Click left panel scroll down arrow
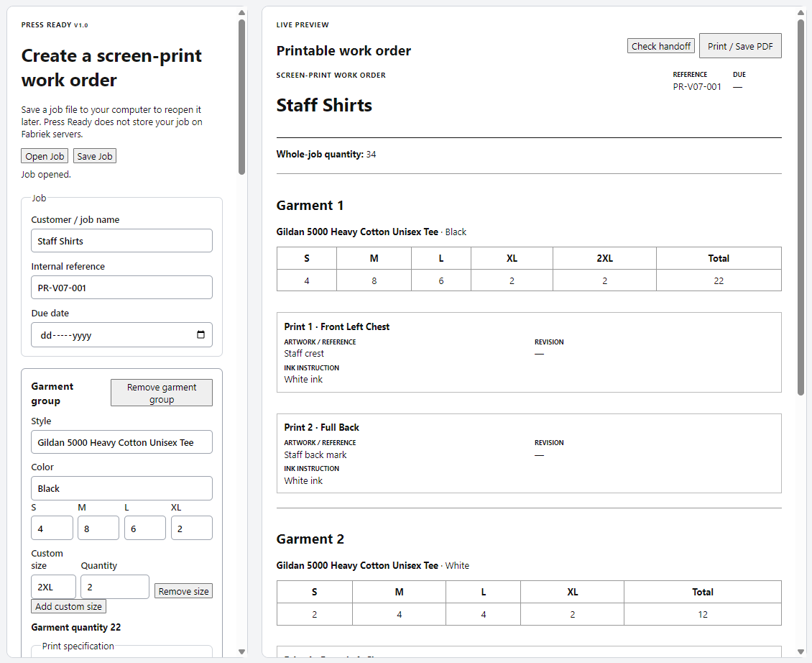This screenshot has height=663, width=812. [x=242, y=651]
